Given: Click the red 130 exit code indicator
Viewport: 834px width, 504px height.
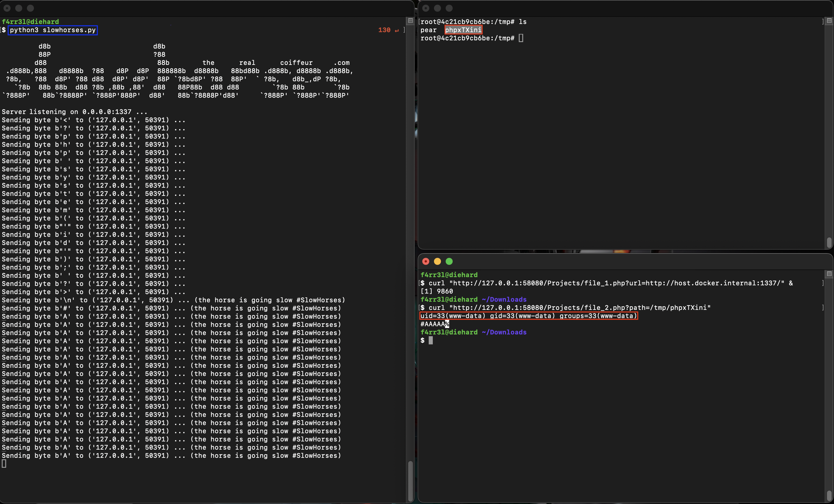Looking at the screenshot, I should [384, 30].
